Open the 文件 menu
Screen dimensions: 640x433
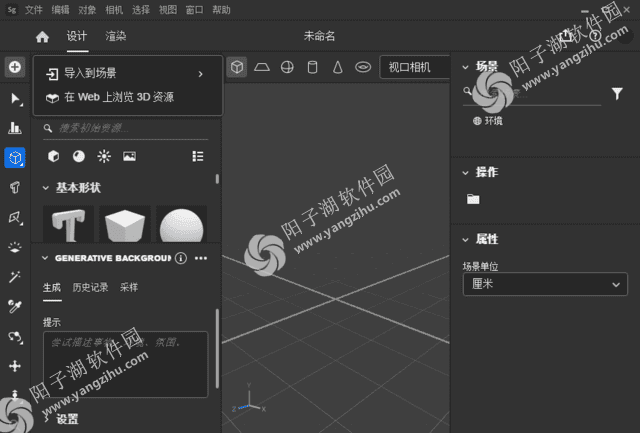33,9
